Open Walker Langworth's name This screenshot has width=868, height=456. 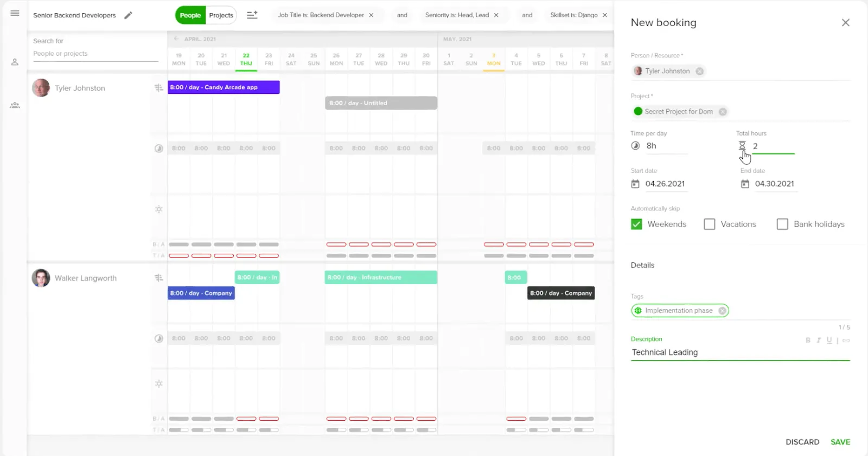click(x=86, y=278)
